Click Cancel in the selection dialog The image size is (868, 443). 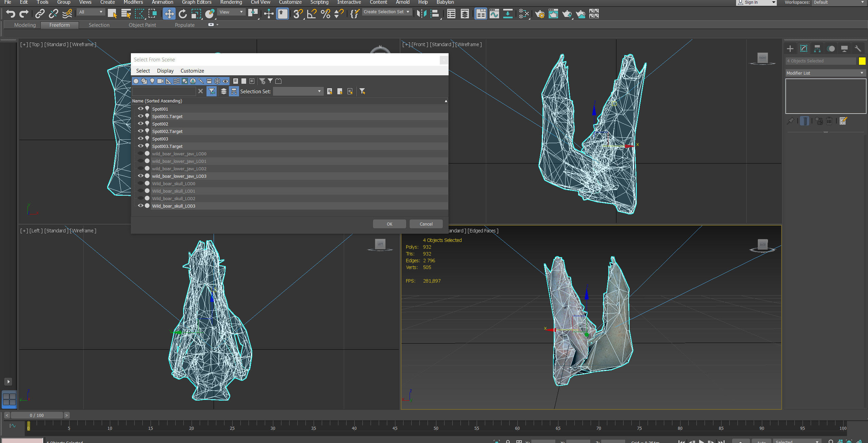click(x=426, y=224)
